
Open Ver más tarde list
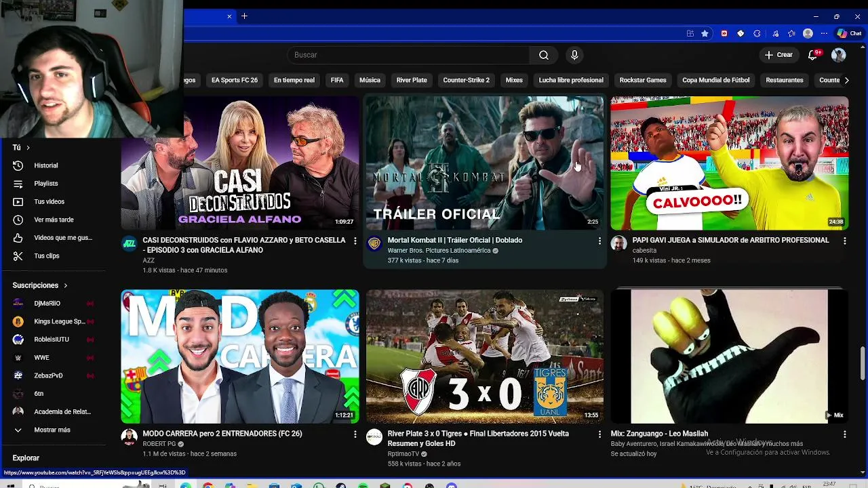pos(54,220)
